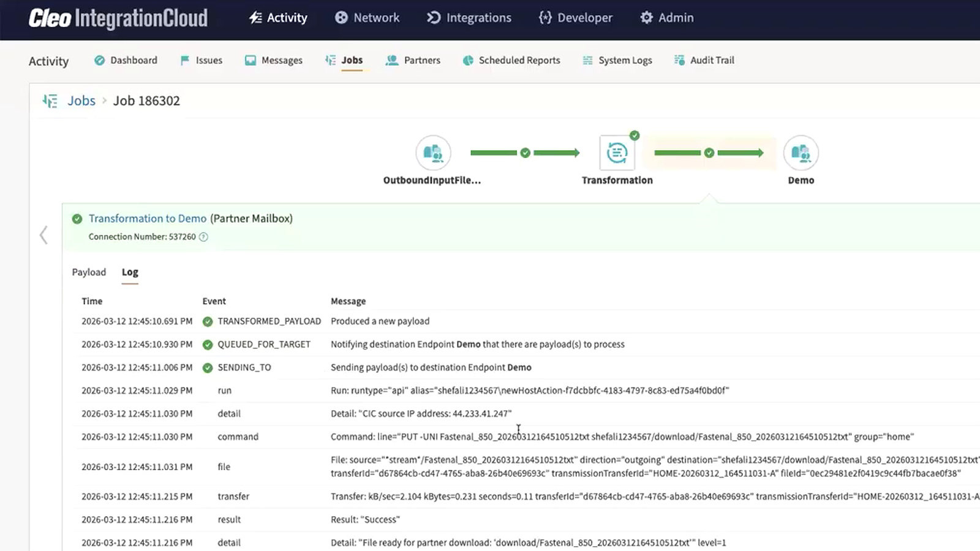980x551 pixels.
Task: Click the SENDING_TO status icon
Action: (208, 368)
